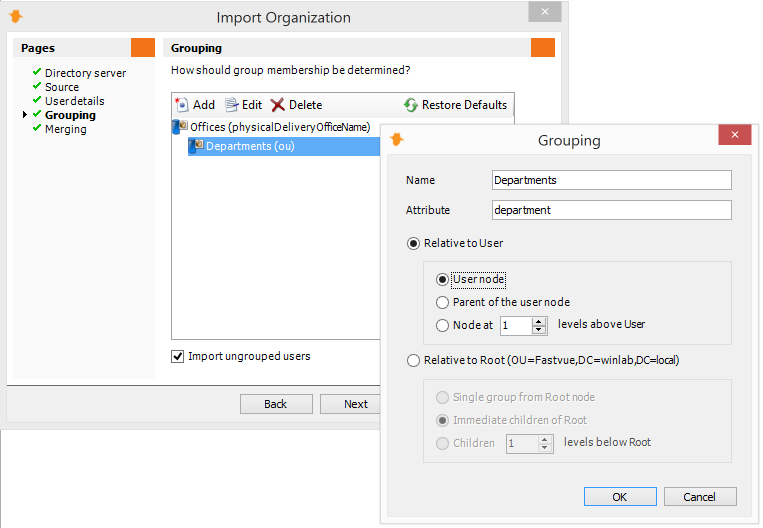This screenshot has height=528, width=763.
Task: Click the Import Organization window app icon
Action: pyautogui.click(x=16, y=16)
